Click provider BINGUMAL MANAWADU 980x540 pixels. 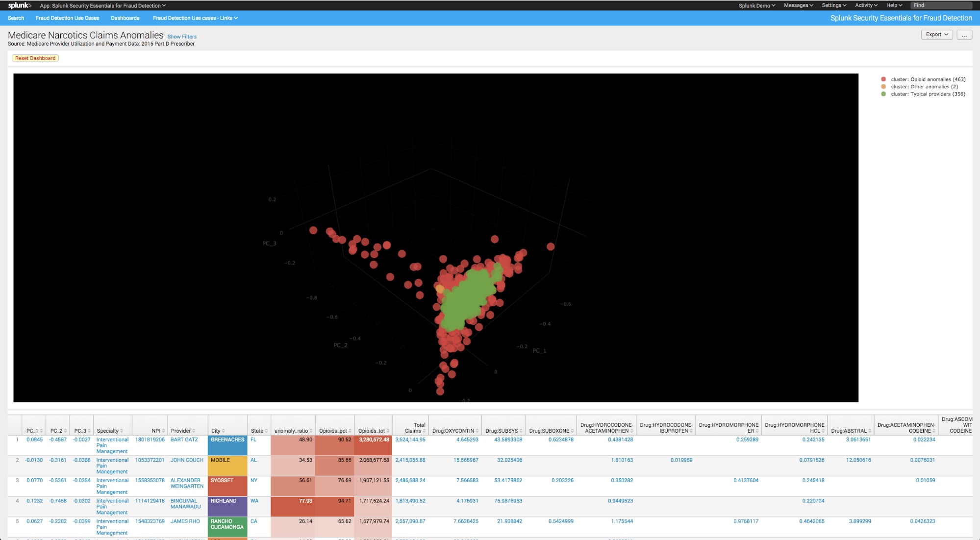186,504
